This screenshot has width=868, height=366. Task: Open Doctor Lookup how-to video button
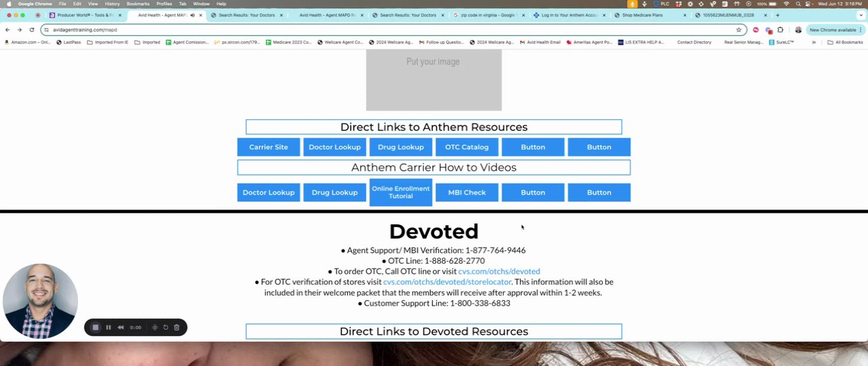point(269,192)
